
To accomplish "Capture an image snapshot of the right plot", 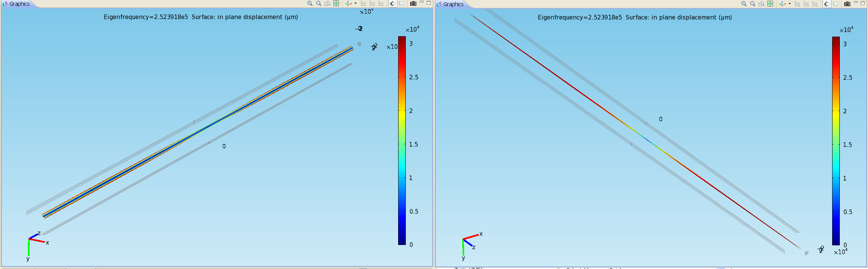I will tap(847, 4).
